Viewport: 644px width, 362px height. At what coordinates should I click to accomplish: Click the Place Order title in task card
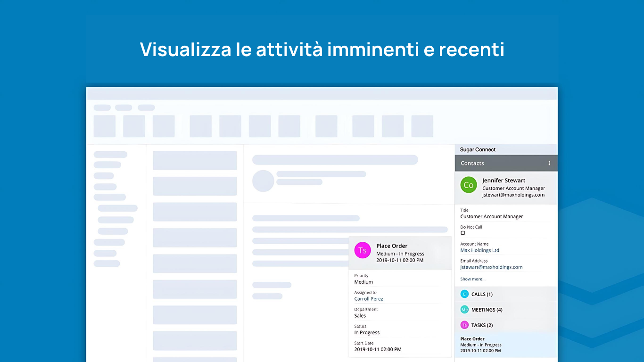coord(392,246)
